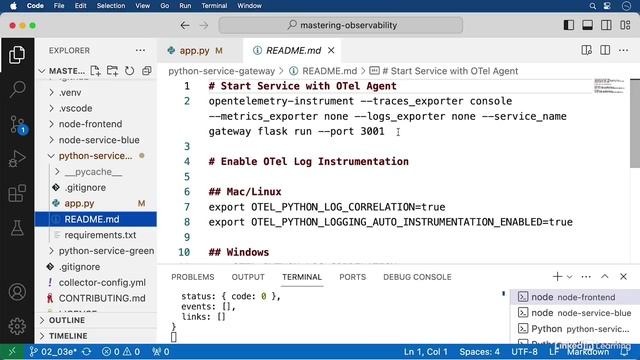Open terminal launch profile dropdown arrow

pyautogui.click(x=569, y=277)
